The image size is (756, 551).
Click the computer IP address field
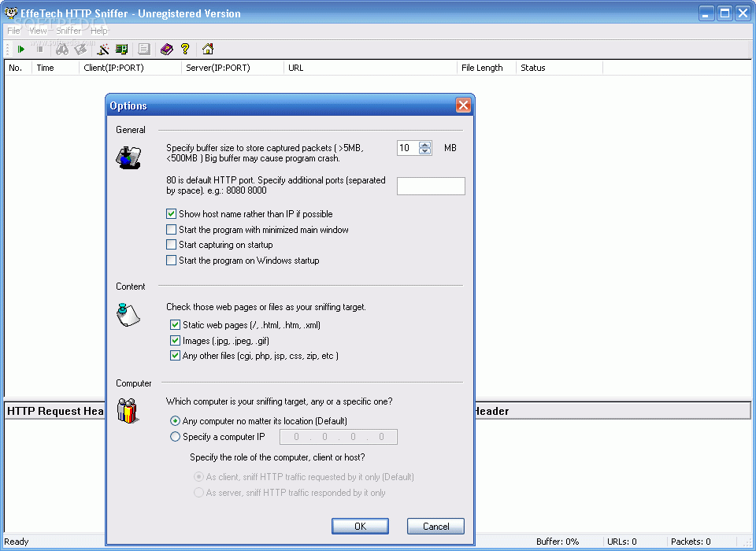[339, 437]
